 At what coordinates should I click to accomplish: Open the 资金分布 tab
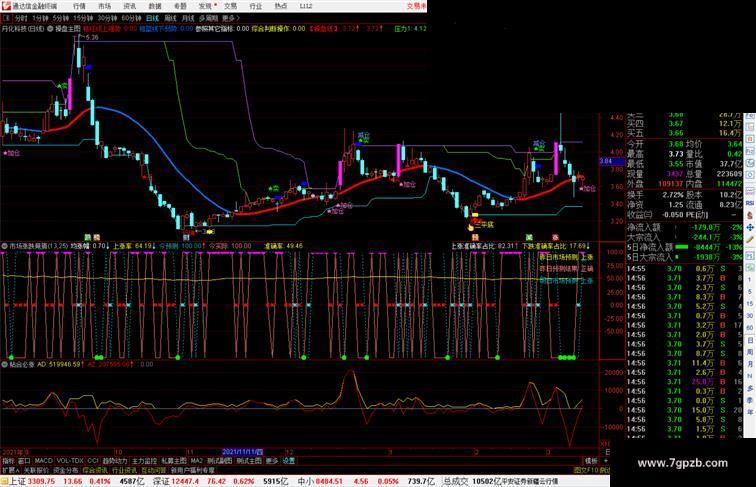coord(66,470)
